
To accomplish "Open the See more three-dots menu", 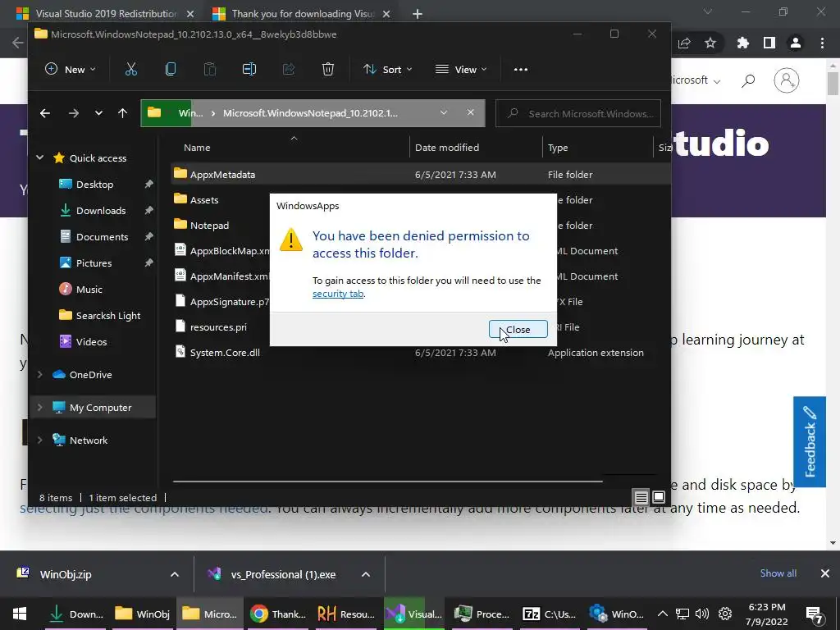I will 521,69.
